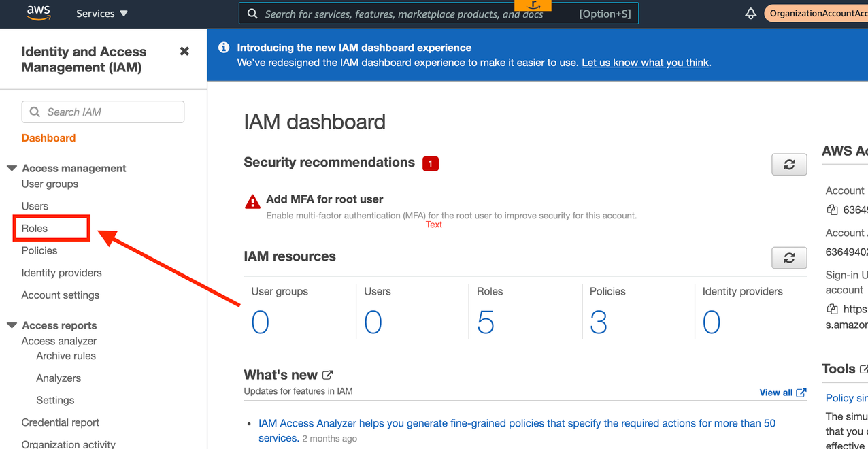Click the search magnifier in the top bar
This screenshot has width=868, height=449.
pyautogui.click(x=252, y=14)
